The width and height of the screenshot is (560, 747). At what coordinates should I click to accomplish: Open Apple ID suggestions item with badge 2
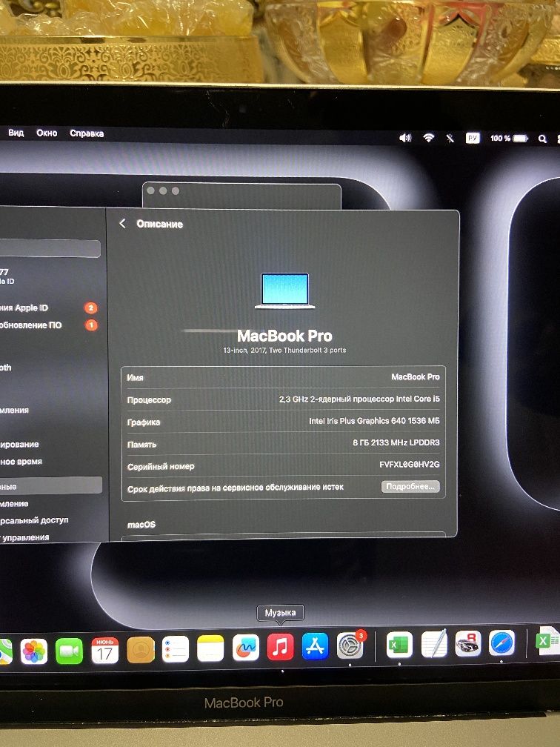(x=50, y=308)
